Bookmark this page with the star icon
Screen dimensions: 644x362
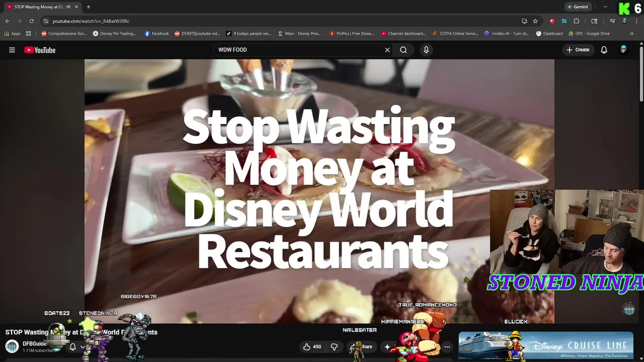coord(535,21)
